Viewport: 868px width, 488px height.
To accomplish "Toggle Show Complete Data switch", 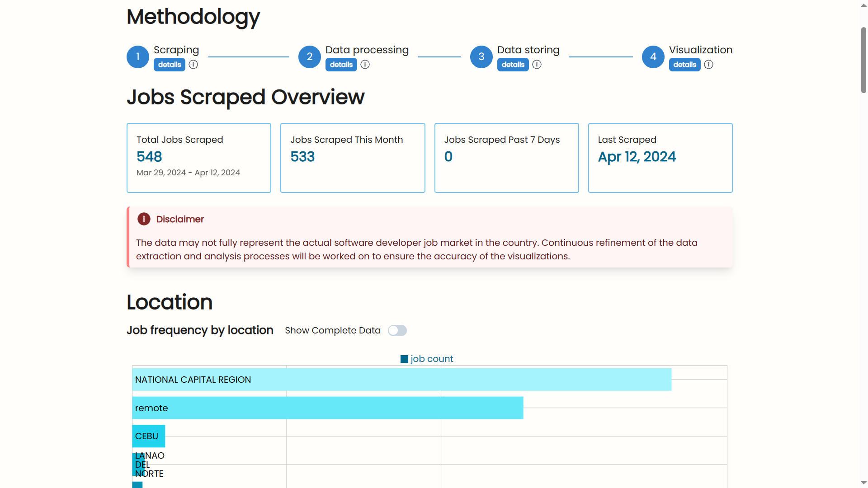I will (x=397, y=331).
